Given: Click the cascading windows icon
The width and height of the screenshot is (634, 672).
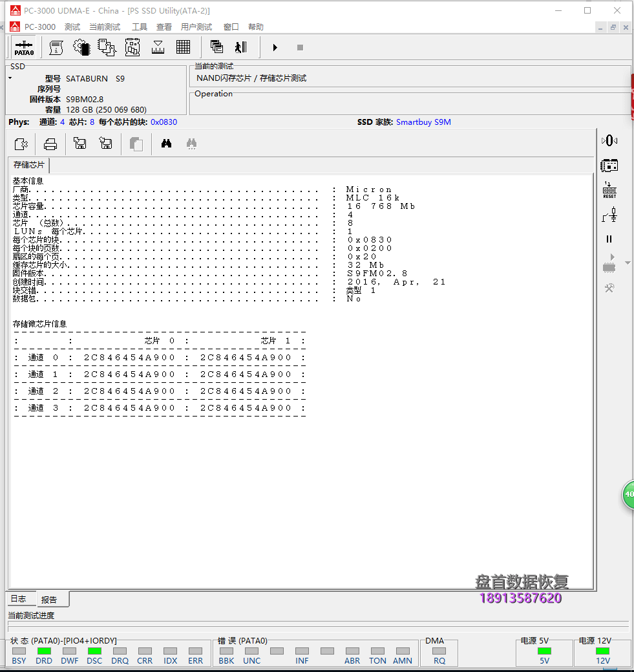Looking at the screenshot, I should 217,47.
